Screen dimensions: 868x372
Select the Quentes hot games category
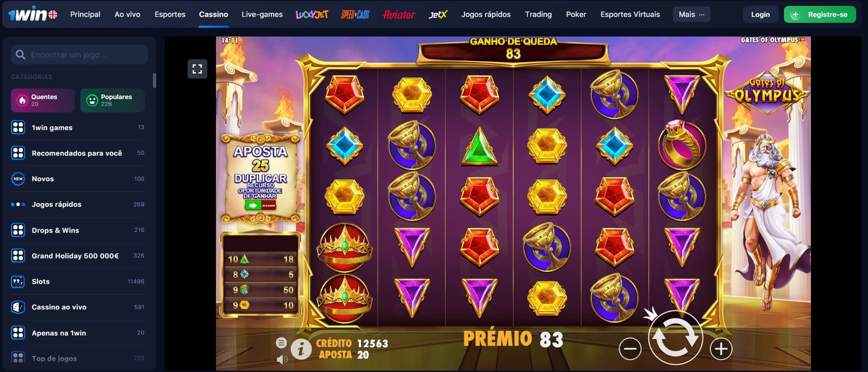43,100
